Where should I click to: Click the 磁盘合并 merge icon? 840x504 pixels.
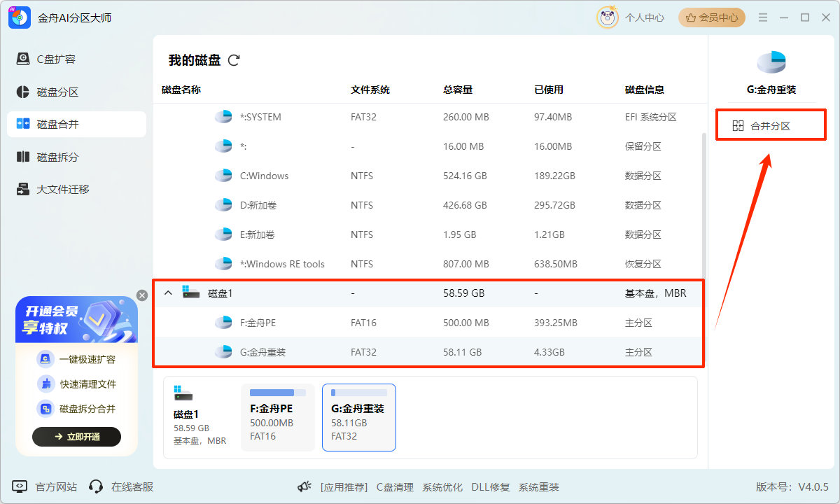tap(23, 124)
